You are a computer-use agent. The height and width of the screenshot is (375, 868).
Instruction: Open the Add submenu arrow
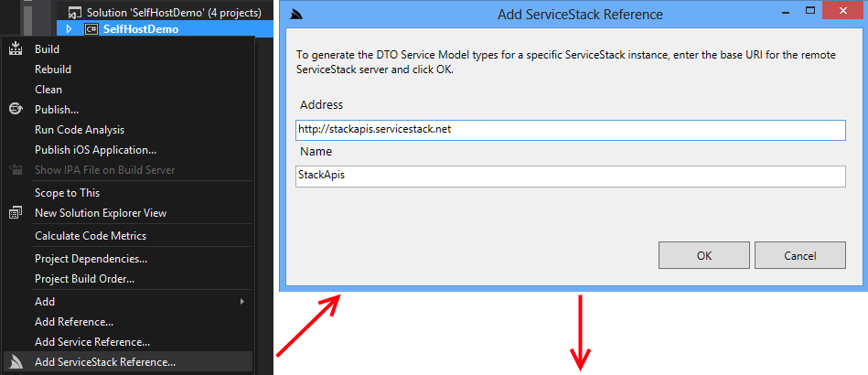click(x=241, y=301)
